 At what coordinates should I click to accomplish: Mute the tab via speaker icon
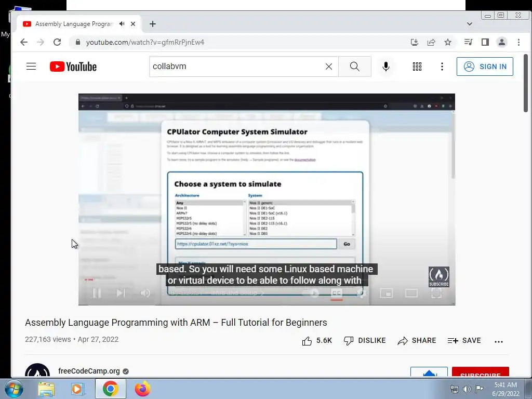[122, 24]
